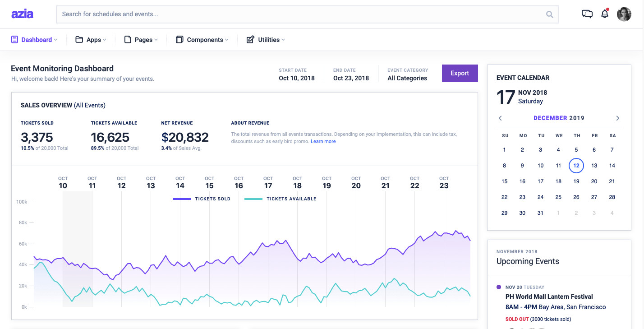Expand the Dashboard chevron
Image resolution: width=644 pixels, height=329 pixels.
click(x=55, y=40)
